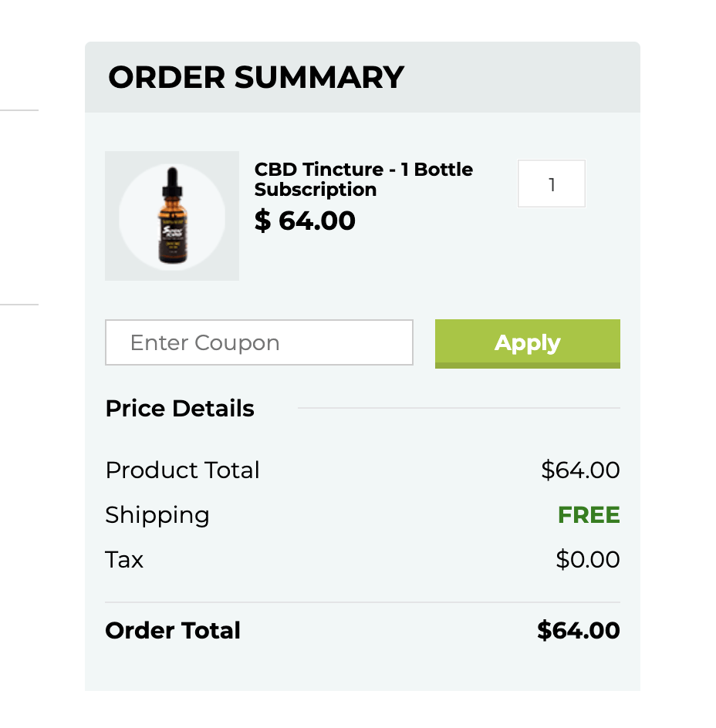Click the CBD tincture bottle product image

(x=172, y=216)
